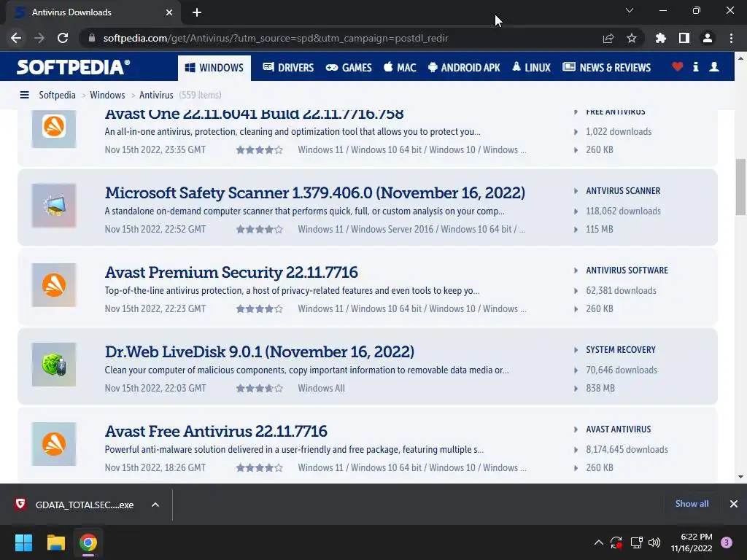This screenshot has height=560, width=747.
Task: Open the Windows section tab
Action: [214, 68]
